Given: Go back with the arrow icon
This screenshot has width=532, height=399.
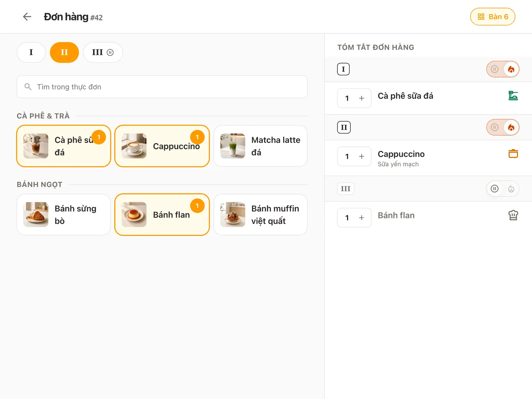Looking at the screenshot, I should point(27,17).
